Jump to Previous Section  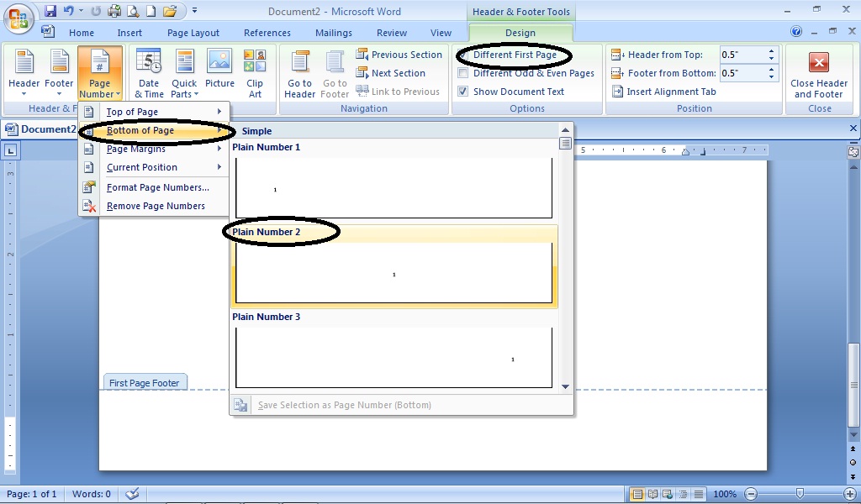pyautogui.click(x=399, y=55)
